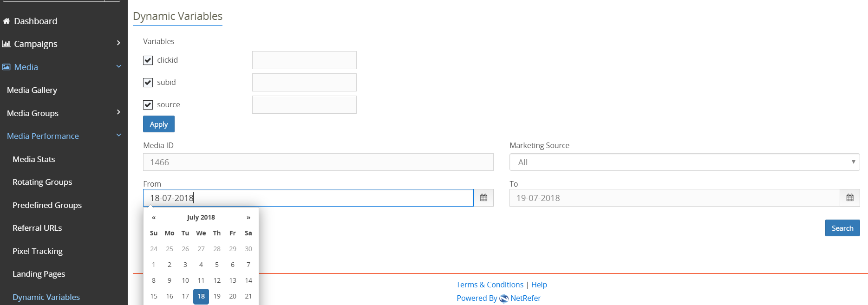Uncheck the clickid variable checkbox
This screenshot has width=868, height=305.
148,60
